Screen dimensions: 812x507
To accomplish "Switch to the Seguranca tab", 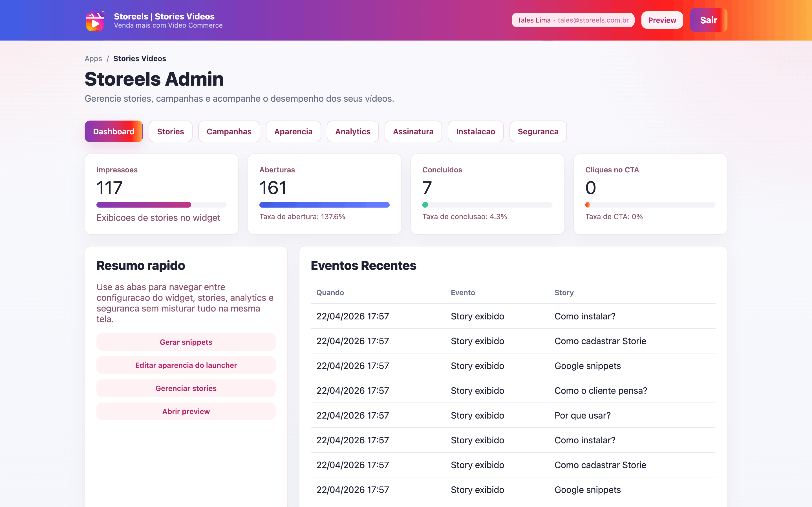I will point(538,132).
